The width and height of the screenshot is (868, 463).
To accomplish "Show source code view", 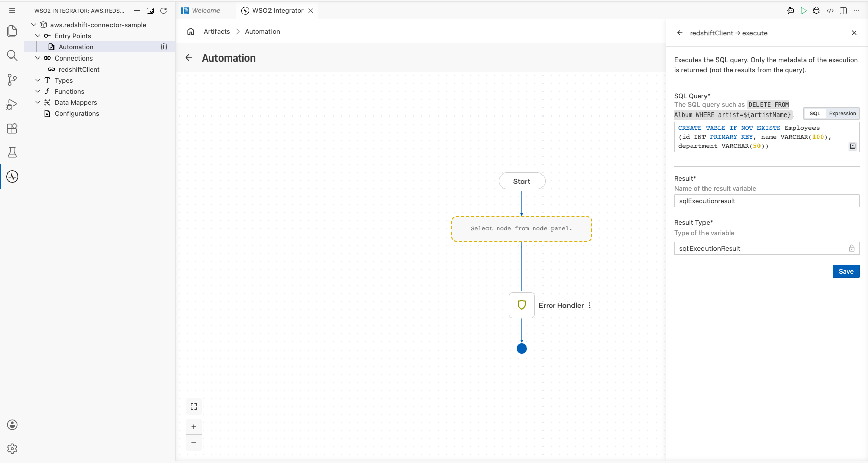I will click(830, 10).
